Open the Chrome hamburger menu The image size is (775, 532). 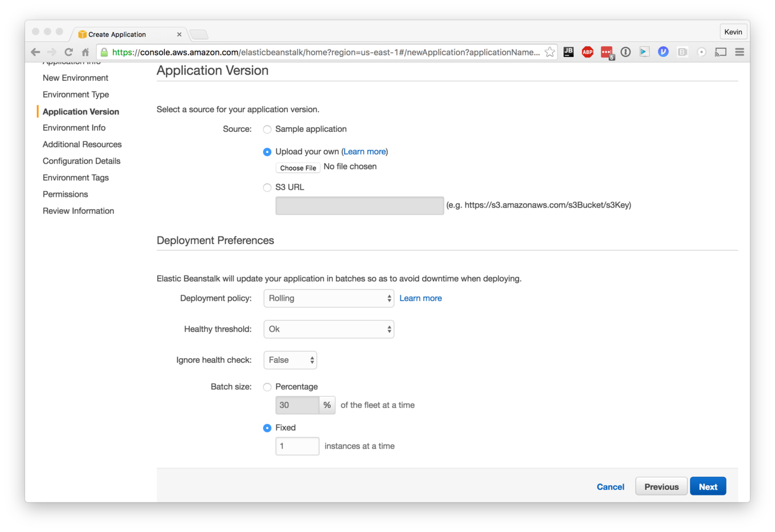[740, 52]
